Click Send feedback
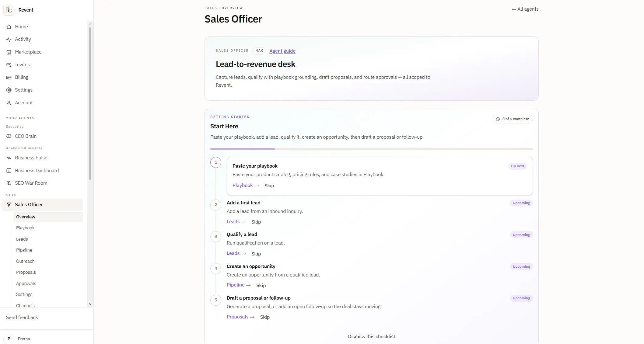Viewport: 644px width, 344px height. click(22, 317)
